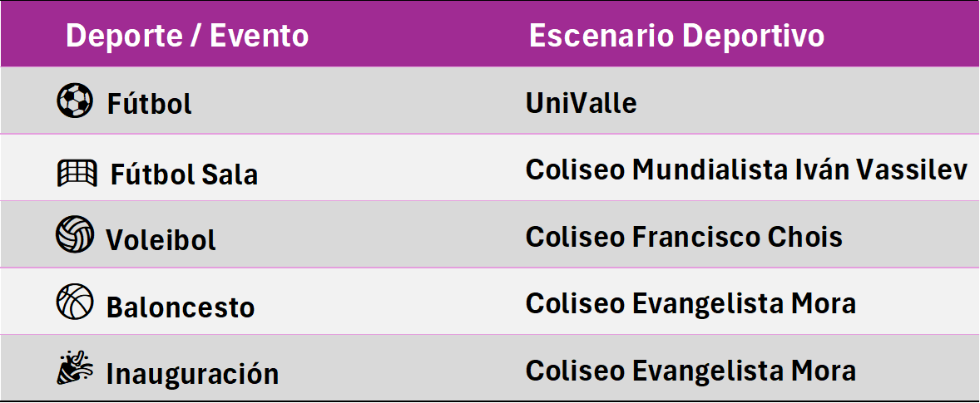The image size is (980, 403).
Task: Click the soccer ball icon beside Fútbol
Action: tap(74, 101)
